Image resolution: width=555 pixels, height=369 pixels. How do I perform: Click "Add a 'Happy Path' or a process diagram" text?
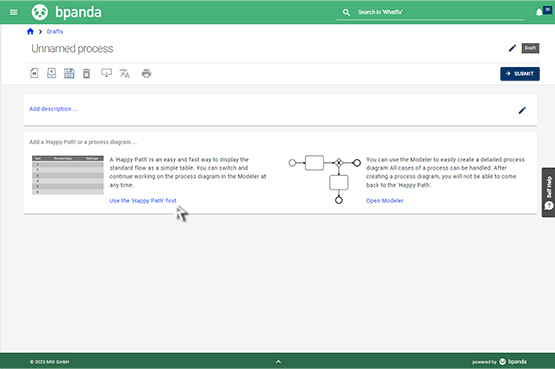pos(83,142)
